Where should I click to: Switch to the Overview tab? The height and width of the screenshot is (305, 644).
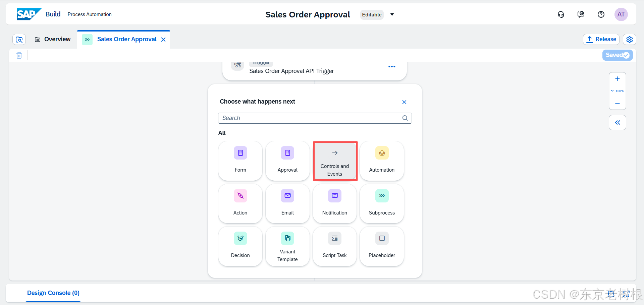[x=53, y=39]
